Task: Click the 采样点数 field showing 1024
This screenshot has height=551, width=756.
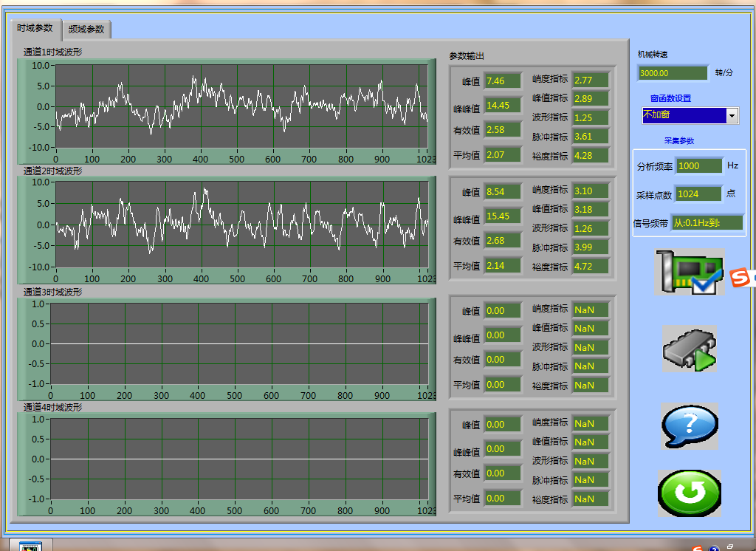Action: (698, 194)
